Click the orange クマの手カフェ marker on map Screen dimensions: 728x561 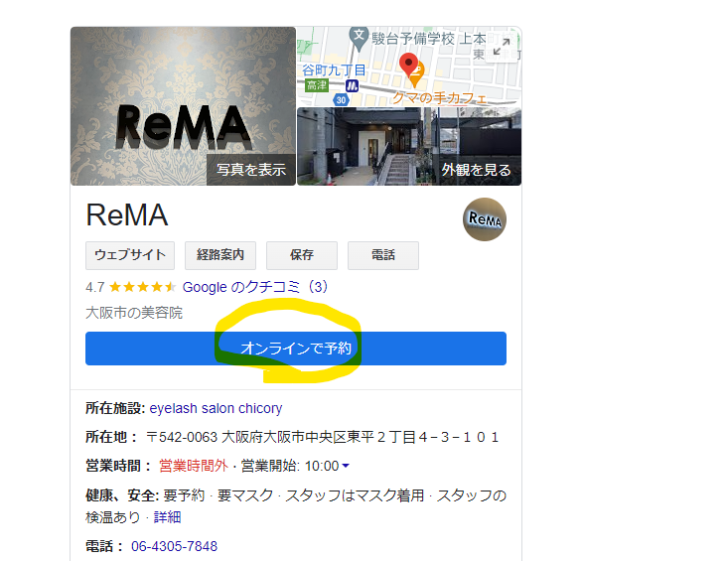coord(416,74)
